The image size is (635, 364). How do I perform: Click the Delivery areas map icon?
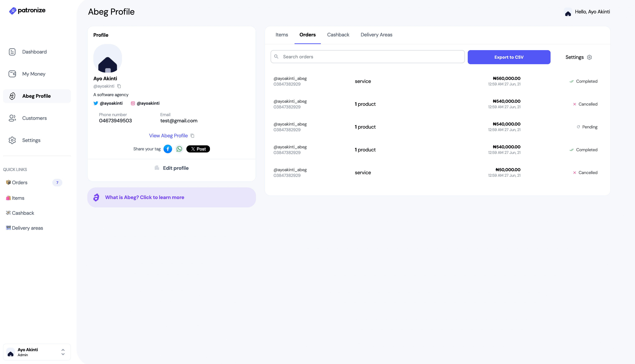click(8, 228)
